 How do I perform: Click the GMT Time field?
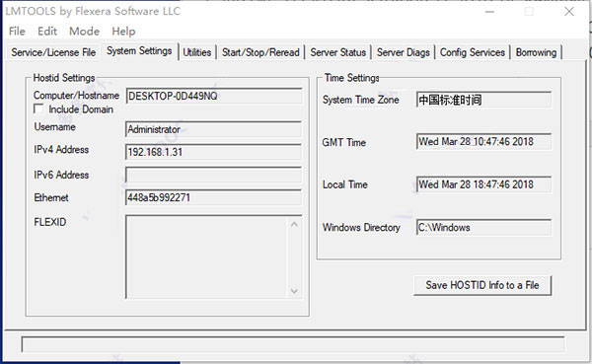coord(483,142)
